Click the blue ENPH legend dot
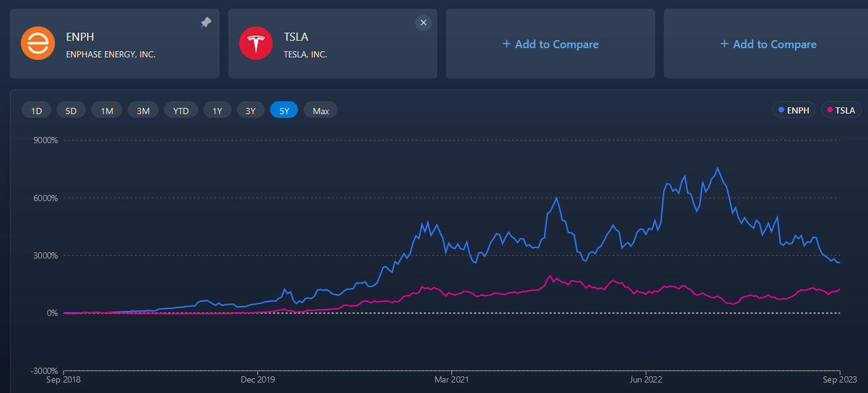This screenshot has height=393, width=868. (x=781, y=110)
